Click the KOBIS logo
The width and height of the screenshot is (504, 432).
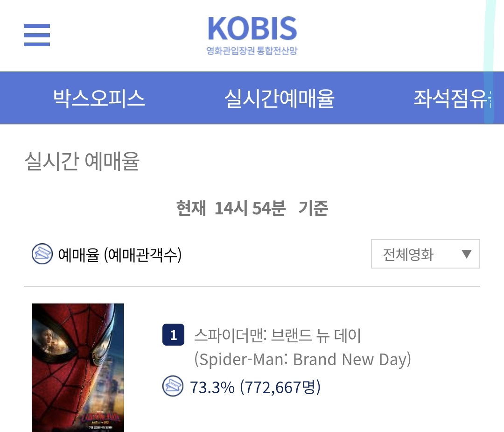pos(252,35)
